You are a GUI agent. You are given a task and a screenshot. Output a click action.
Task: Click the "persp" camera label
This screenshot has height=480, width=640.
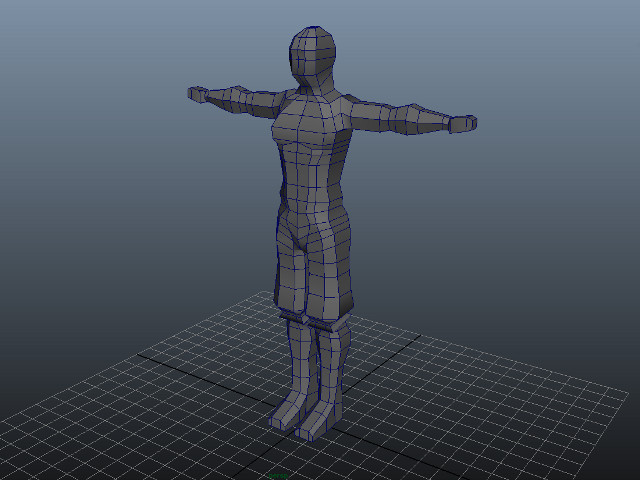(x=278, y=476)
